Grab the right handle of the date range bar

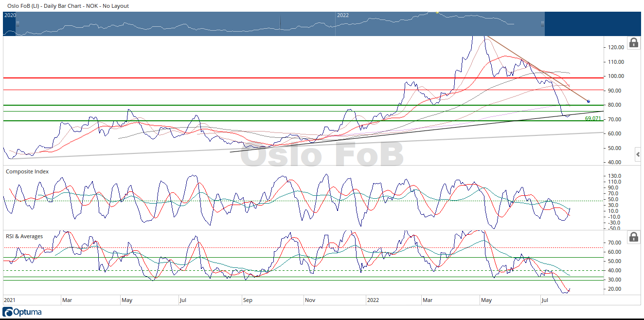(542, 23)
